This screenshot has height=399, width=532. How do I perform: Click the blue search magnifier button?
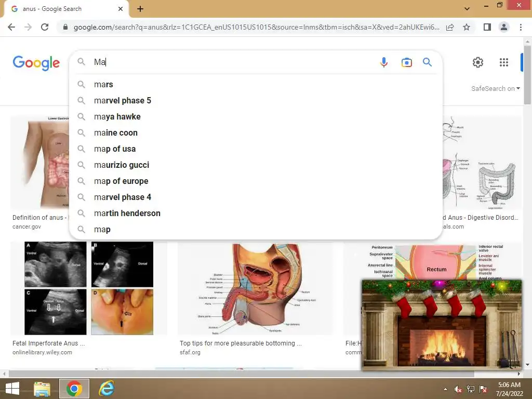pos(427,62)
